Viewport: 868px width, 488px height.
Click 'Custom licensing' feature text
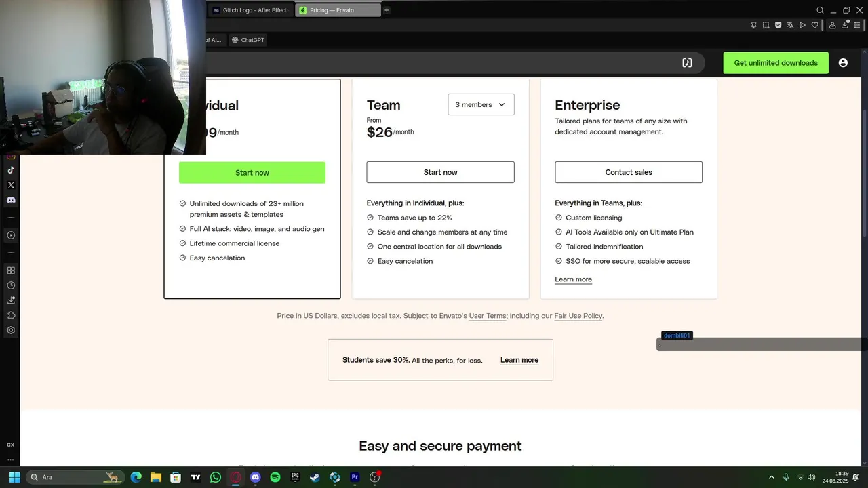(x=594, y=218)
